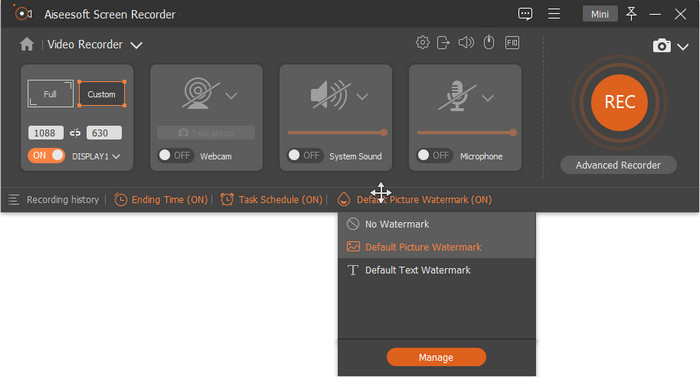This screenshot has width=700, height=377.
Task: Turn on the Webcam toggle
Action: click(x=176, y=155)
